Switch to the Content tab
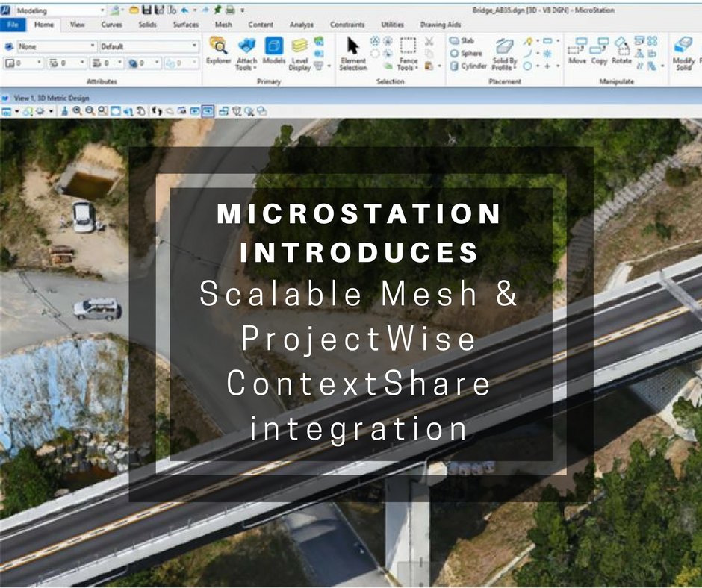 pyautogui.click(x=260, y=25)
